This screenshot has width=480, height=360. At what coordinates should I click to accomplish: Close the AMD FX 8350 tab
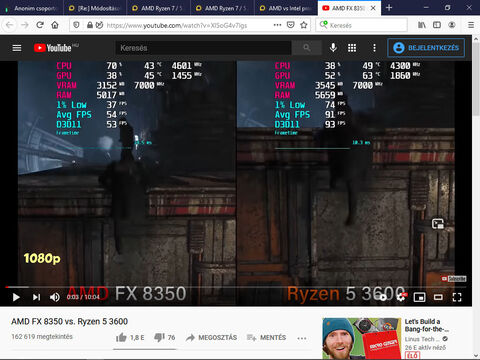click(373, 8)
